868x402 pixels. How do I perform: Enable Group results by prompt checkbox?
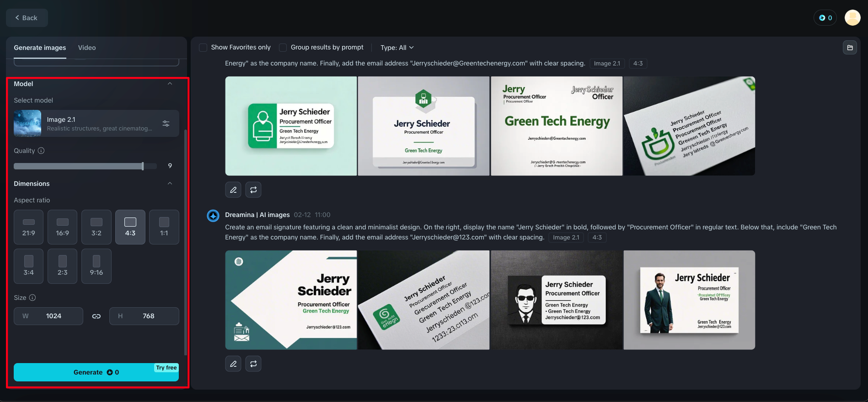(283, 48)
